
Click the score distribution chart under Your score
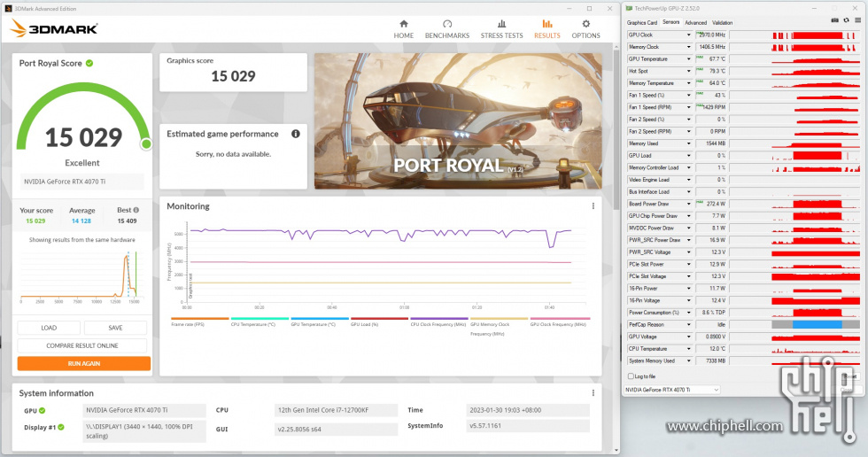tap(79, 275)
